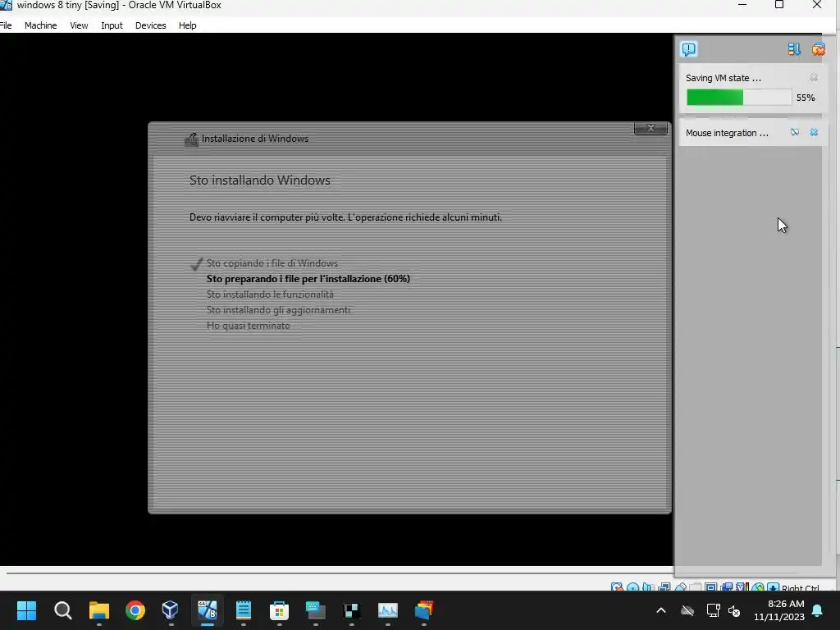
Task: Click 'Sto installando Windows' heading
Action: (260, 180)
